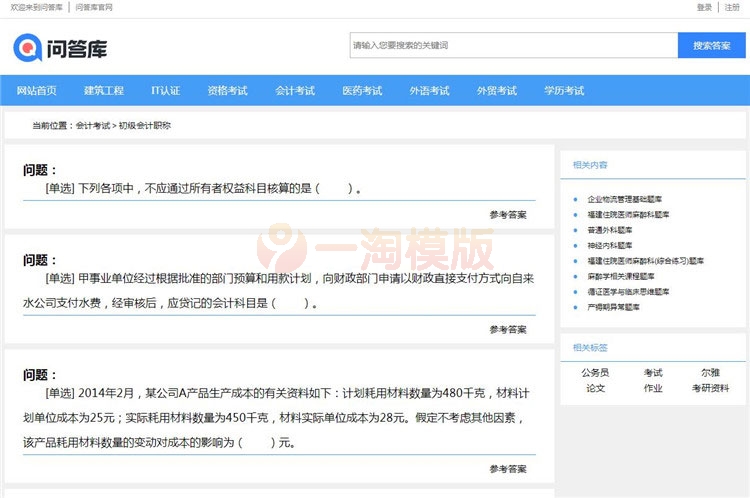This screenshot has height=498, width=750.
Task: View 参考答案 for the 所有者权益 question
Action: click(x=508, y=215)
